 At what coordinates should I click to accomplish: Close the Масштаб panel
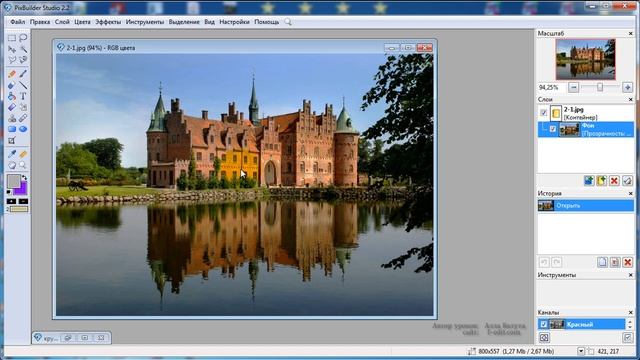(x=630, y=33)
